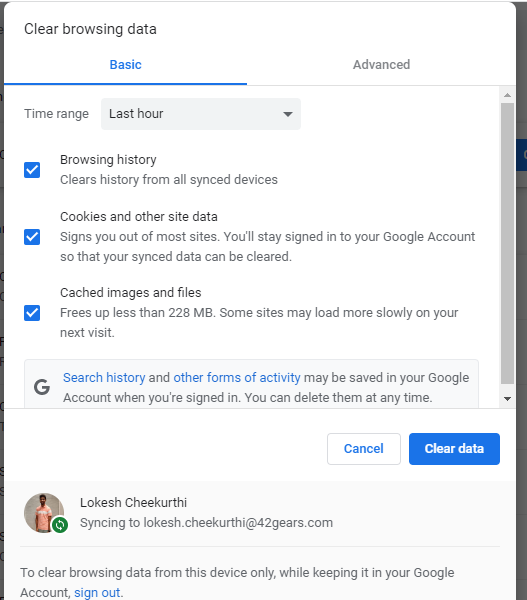The height and width of the screenshot is (600, 527).
Task: Uncheck Cached images and files checkbox
Action: (x=32, y=313)
